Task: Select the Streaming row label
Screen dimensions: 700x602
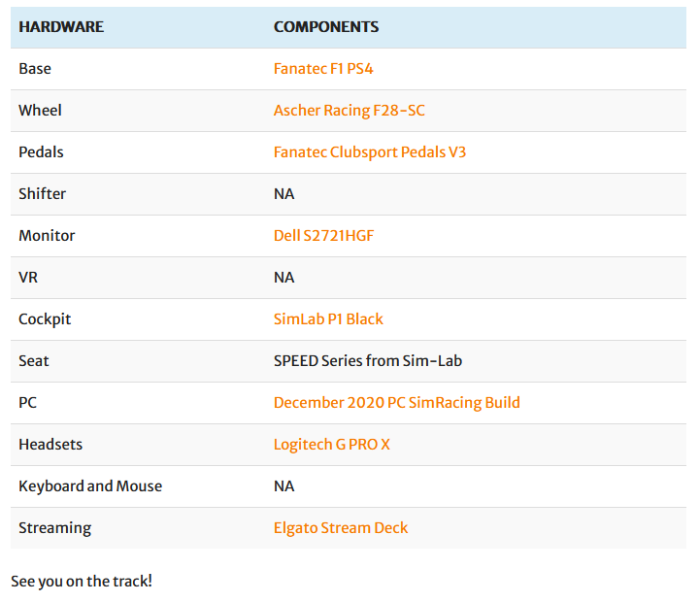Action: (x=54, y=528)
